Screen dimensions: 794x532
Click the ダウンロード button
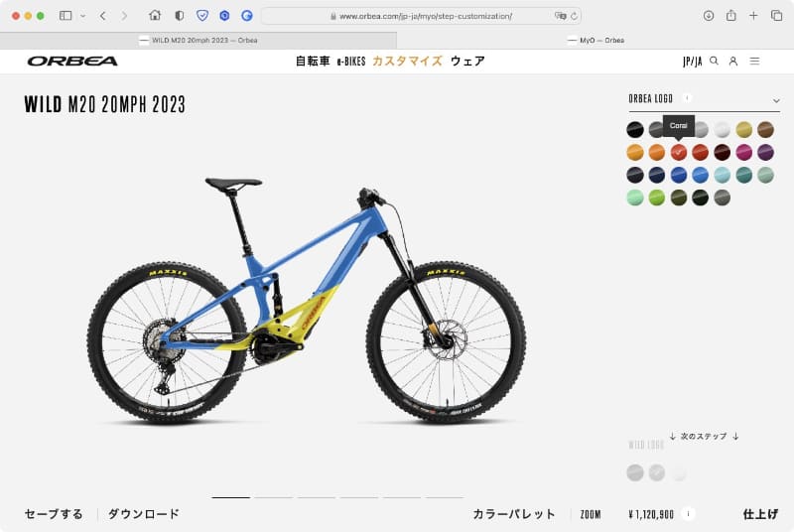point(144,514)
